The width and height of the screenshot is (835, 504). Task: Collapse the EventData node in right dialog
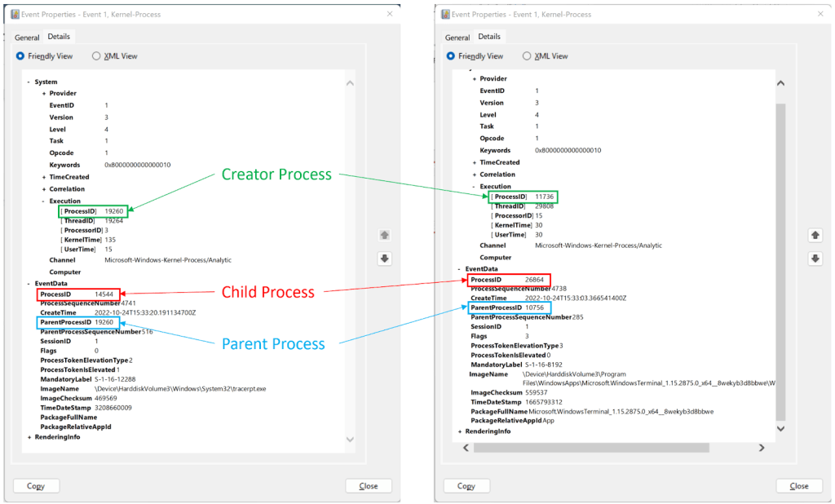(459, 268)
